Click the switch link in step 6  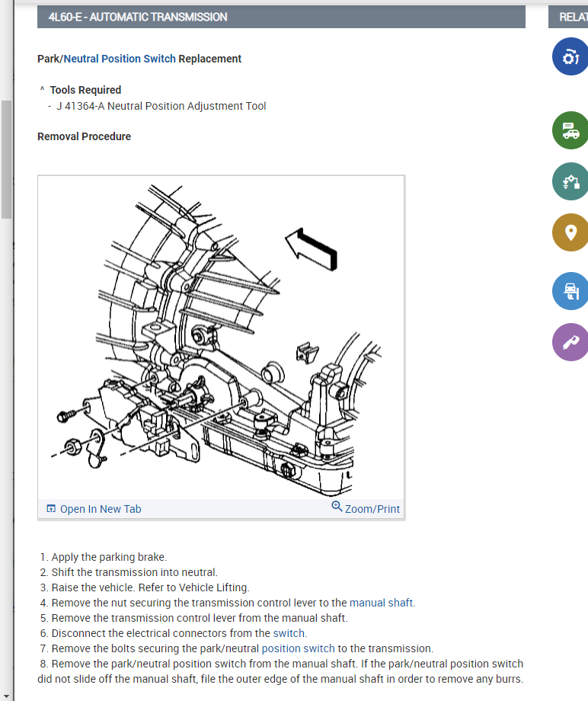click(x=289, y=633)
